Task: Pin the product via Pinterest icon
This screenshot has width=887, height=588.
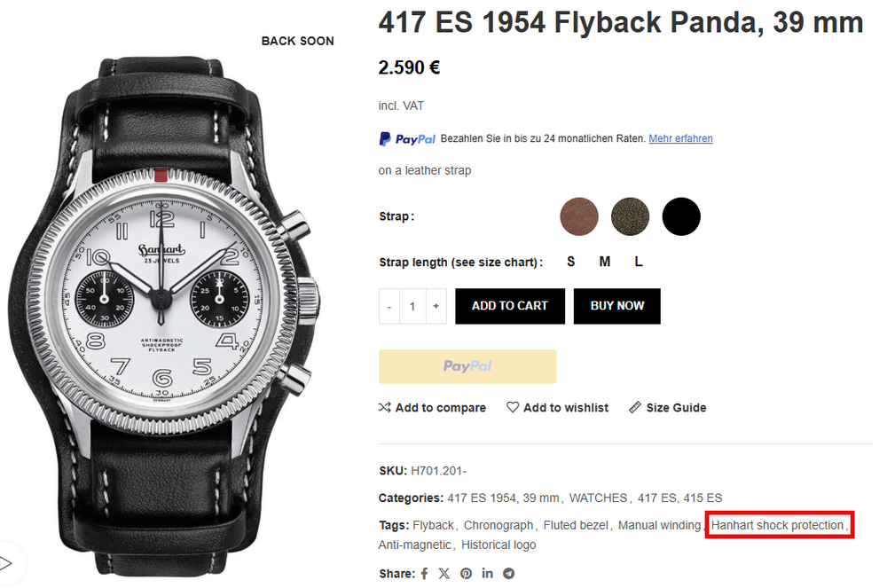Action: coord(466,574)
